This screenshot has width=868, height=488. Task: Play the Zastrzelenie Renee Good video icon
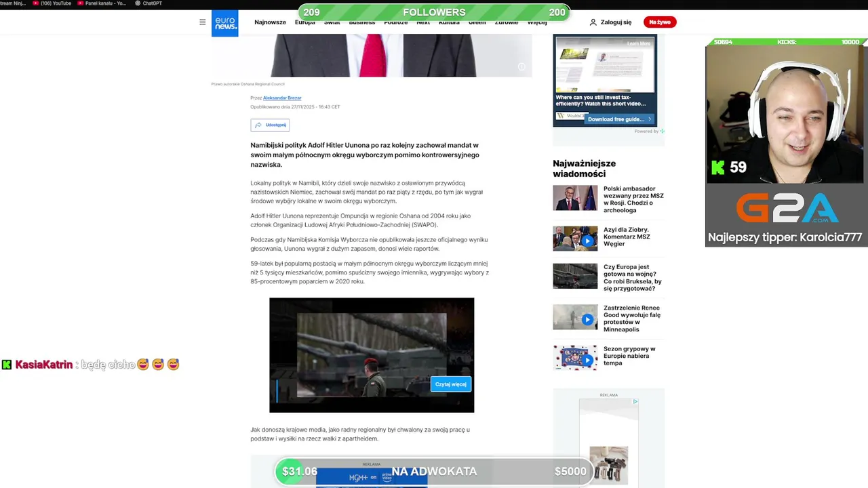point(587,319)
